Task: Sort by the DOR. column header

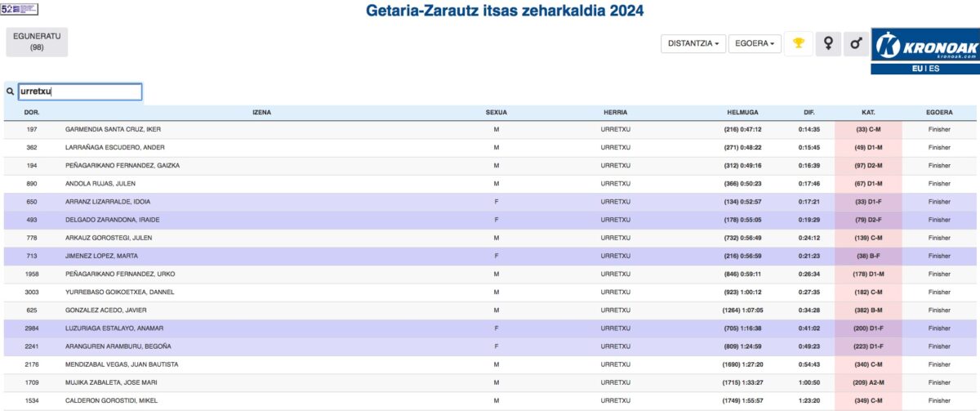Action: tap(32, 112)
